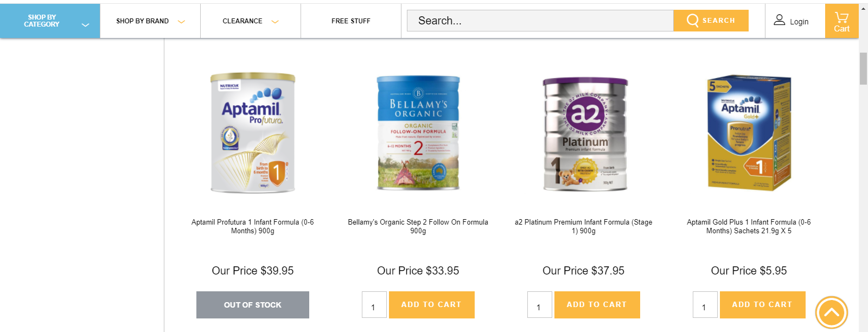The width and height of the screenshot is (868, 332).
Task: Add a2 Platinum Premium formula to cart
Action: pos(597,305)
